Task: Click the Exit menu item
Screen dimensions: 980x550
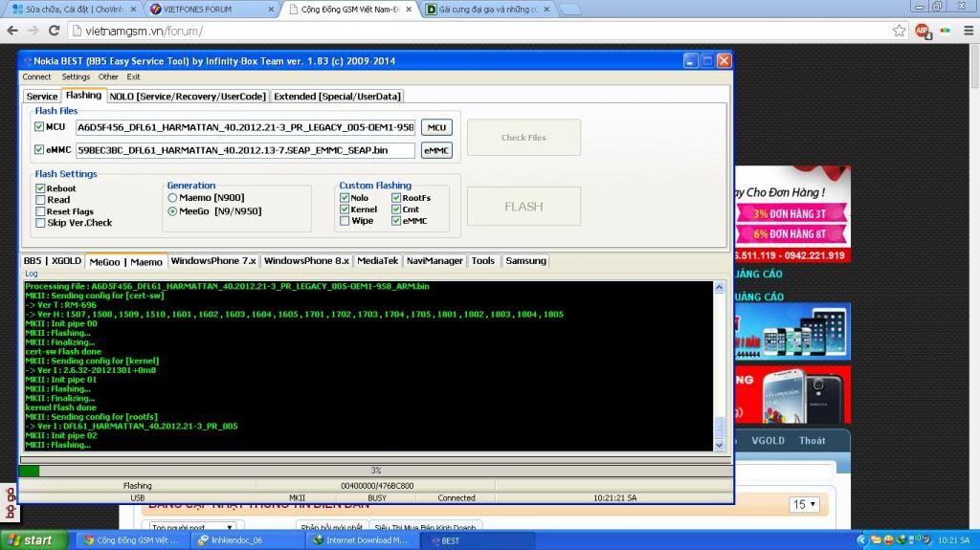Action: pyautogui.click(x=134, y=77)
